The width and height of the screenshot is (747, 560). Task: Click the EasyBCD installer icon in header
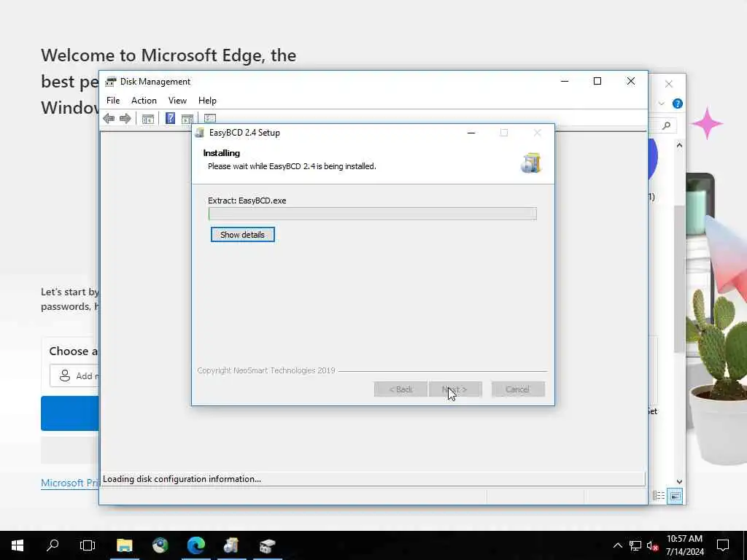click(x=531, y=163)
